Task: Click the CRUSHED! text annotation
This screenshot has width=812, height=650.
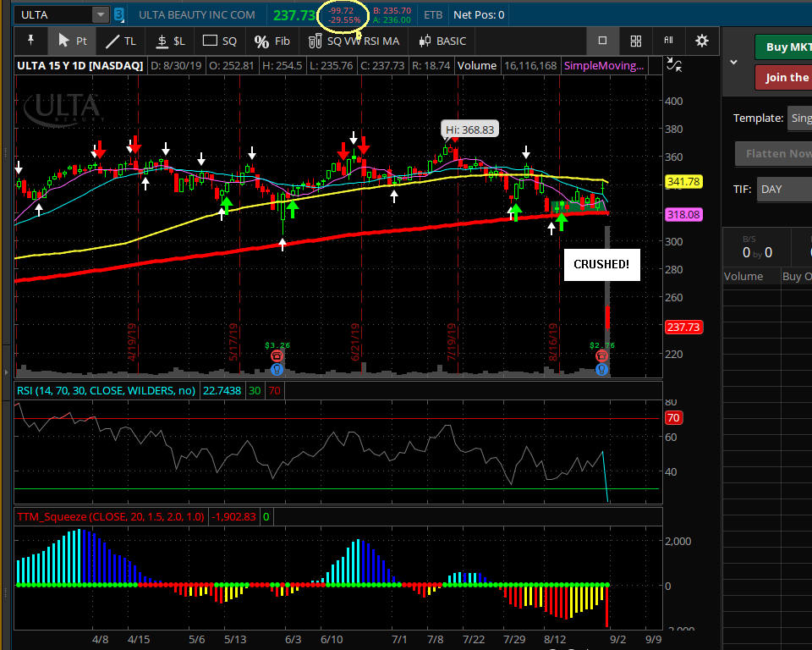Action: tap(601, 265)
